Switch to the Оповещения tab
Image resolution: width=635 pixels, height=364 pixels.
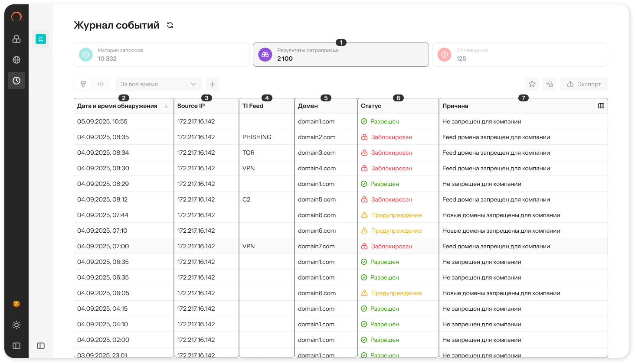520,55
